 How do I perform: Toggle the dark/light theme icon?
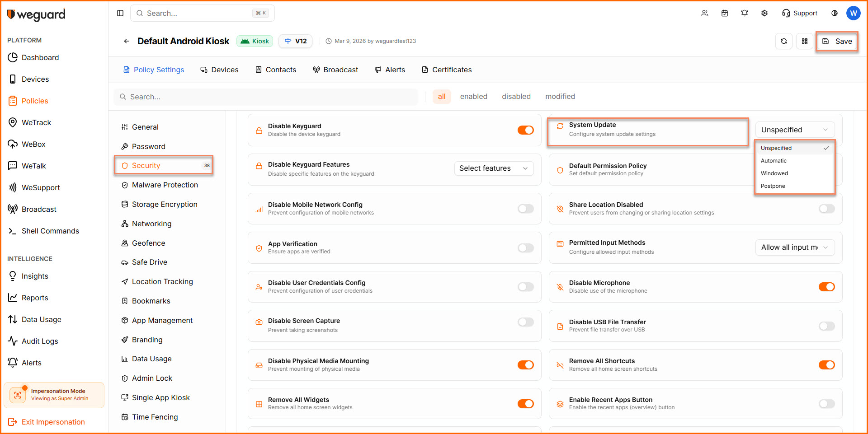coord(834,13)
